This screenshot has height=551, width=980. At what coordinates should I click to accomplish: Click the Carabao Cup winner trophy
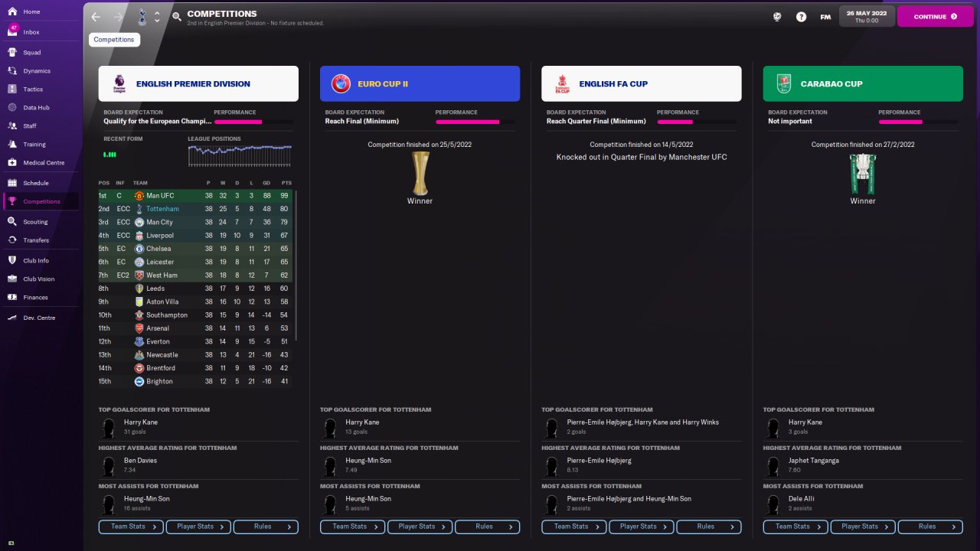click(x=863, y=173)
